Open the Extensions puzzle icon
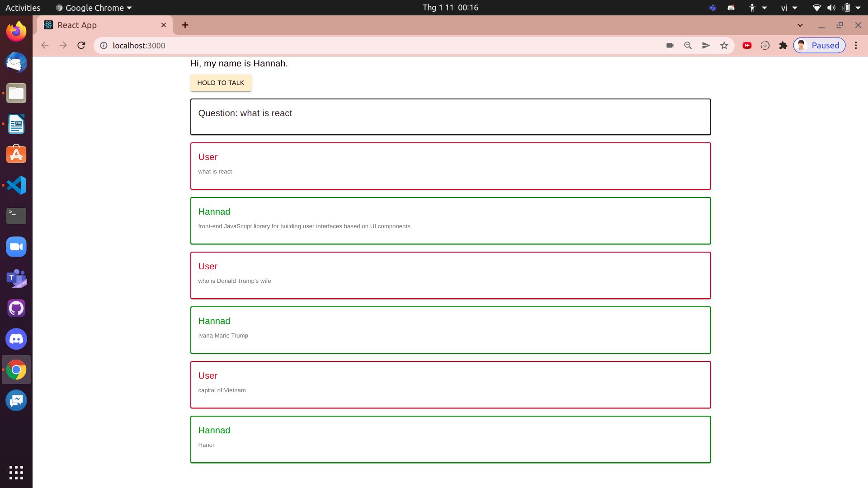Screen dimensions: 868x488 pyautogui.click(x=783, y=45)
